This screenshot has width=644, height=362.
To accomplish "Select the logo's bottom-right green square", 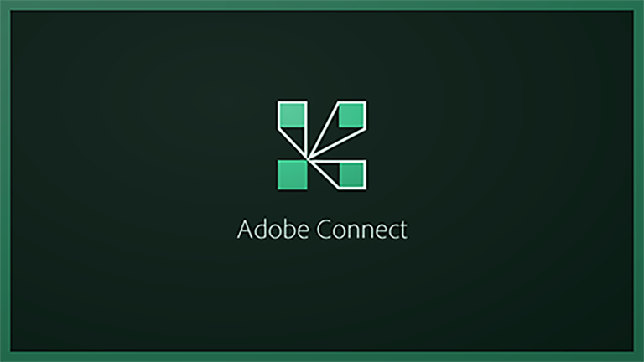I will point(351,175).
